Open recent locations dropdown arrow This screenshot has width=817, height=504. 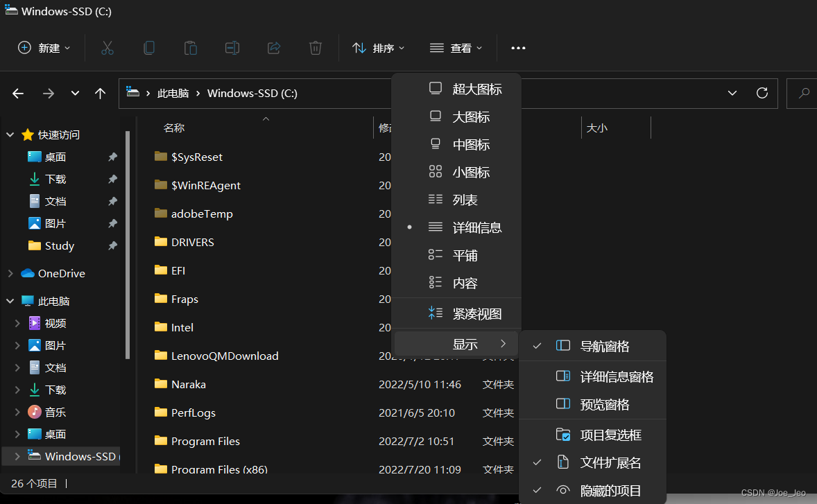point(75,93)
